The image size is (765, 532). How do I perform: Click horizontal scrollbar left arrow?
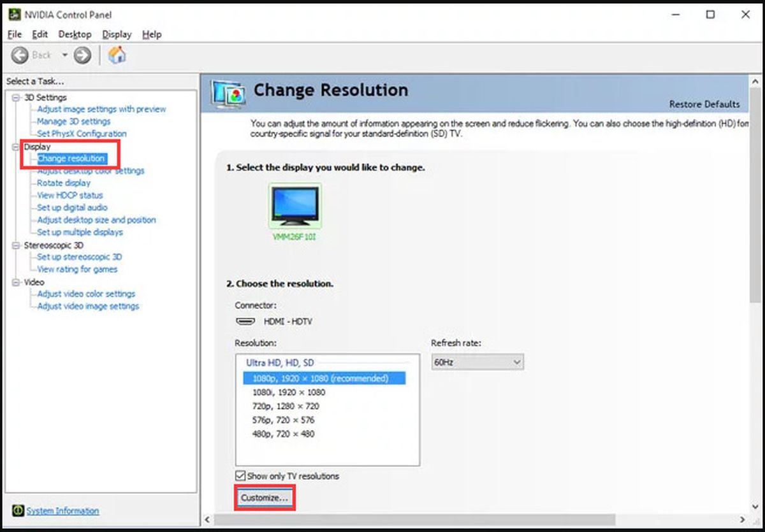[x=207, y=519]
